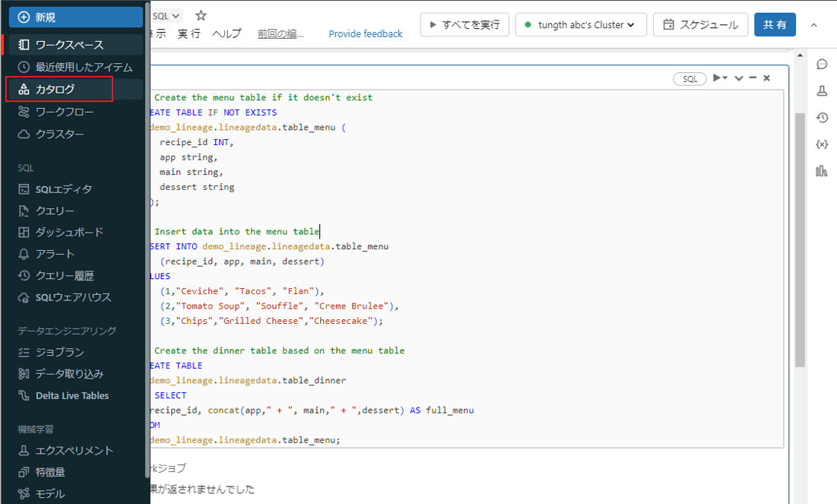This screenshot has width=837, height=504.
Task: Open the スケジュール schedule button
Action: [x=700, y=24]
